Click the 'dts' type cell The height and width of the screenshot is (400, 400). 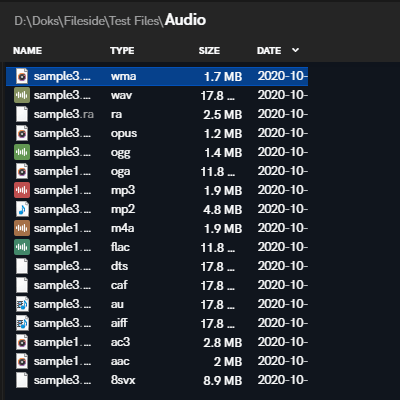pyautogui.click(x=119, y=266)
